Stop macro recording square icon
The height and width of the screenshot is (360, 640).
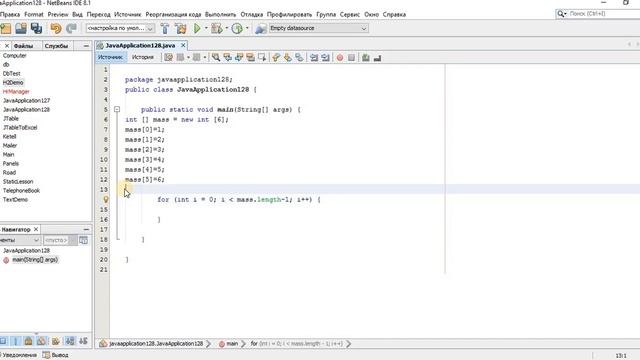[x=351, y=58]
